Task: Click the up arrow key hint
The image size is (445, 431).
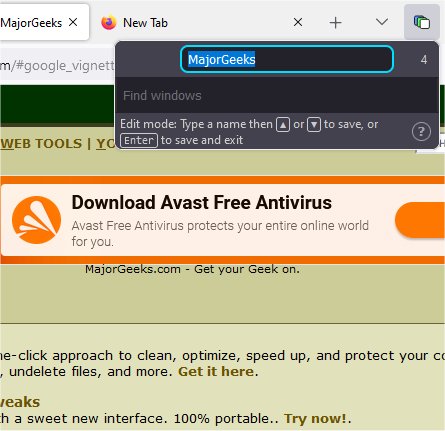Action: [x=283, y=125]
